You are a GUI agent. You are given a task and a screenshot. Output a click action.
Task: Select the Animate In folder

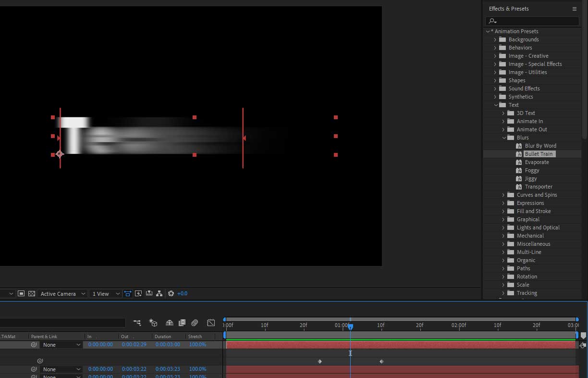pos(530,121)
